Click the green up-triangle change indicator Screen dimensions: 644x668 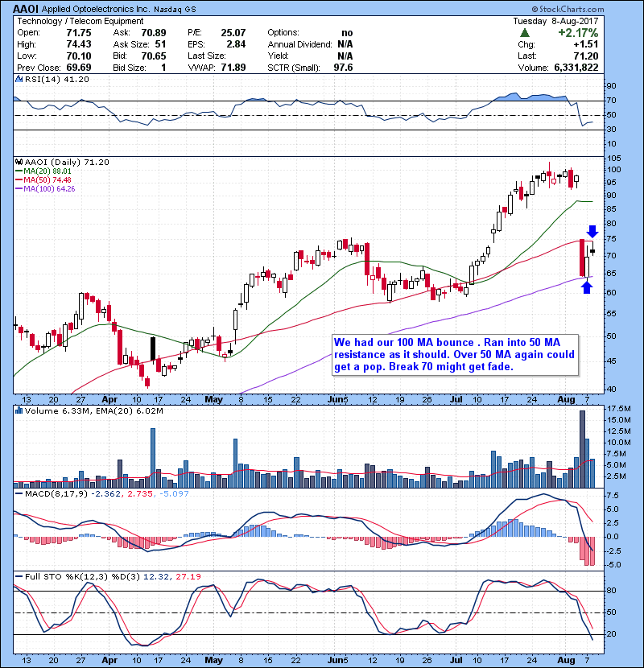525,33
